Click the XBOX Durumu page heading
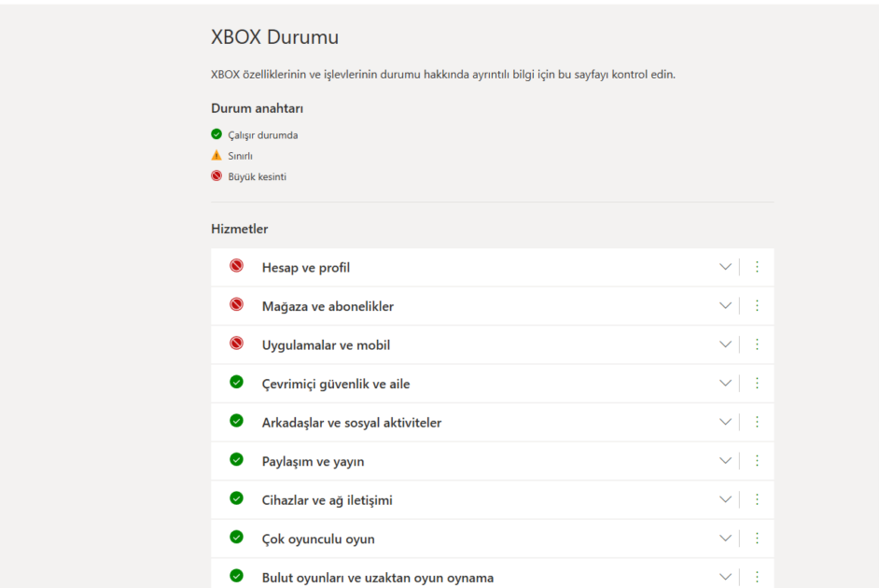 tap(274, 37)
